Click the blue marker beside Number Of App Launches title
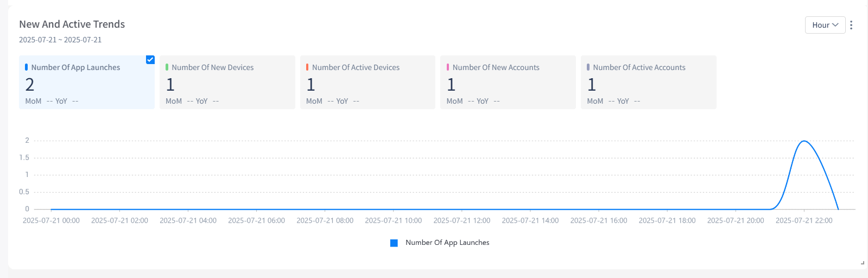This screenshot has width=868, height=278. coord(26,67)
